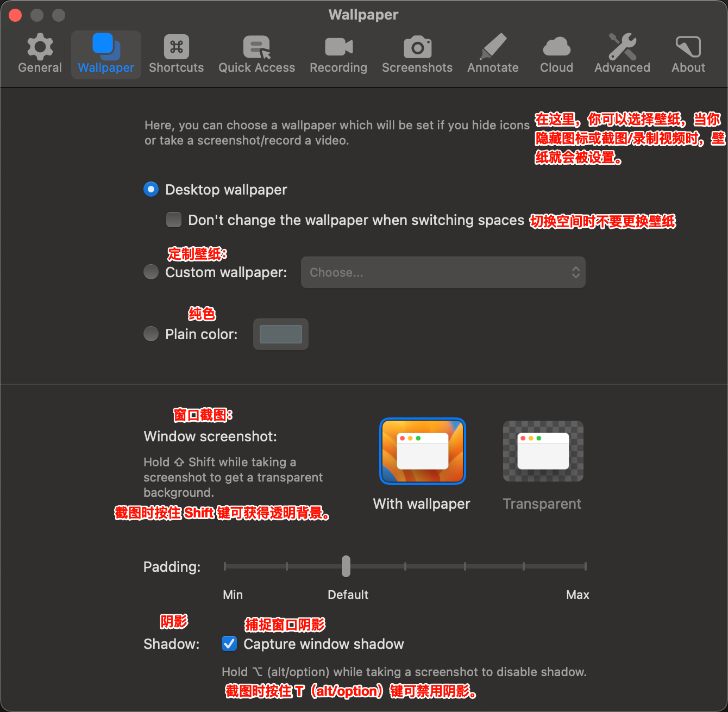Select the Transparent screenshot style

542,451
